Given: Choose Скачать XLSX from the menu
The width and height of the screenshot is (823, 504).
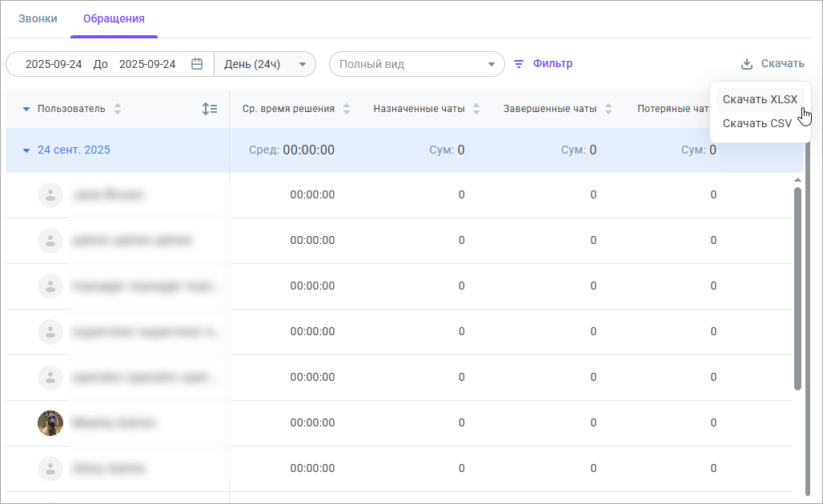Looking at the screenshot, I should point(760,99).
